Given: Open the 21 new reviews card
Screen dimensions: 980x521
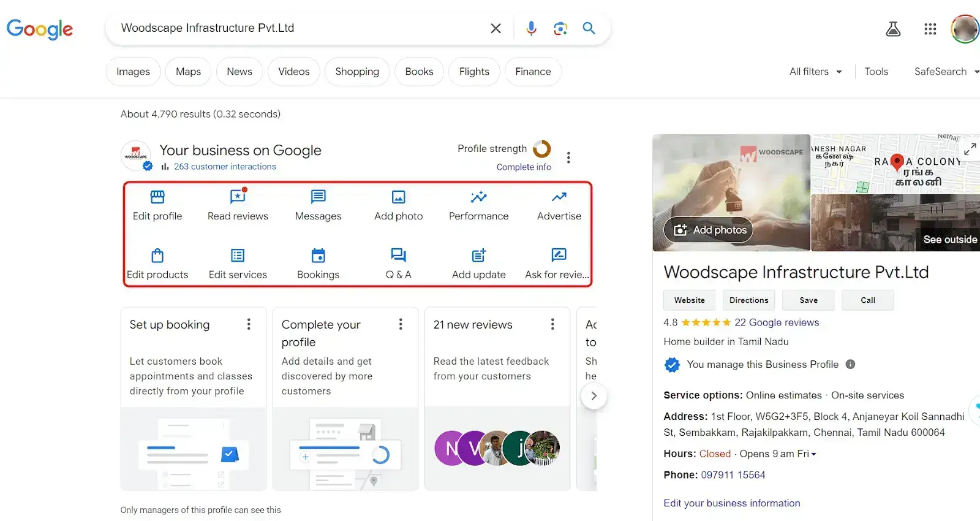Looking at the screenshot, I should click(x=497, y=398).
